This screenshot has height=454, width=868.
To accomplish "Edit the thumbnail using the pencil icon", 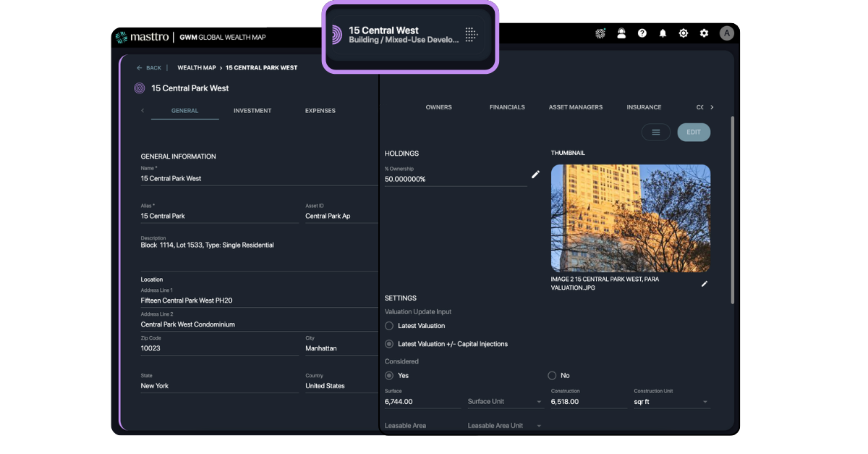I will [x=705, y=283].
